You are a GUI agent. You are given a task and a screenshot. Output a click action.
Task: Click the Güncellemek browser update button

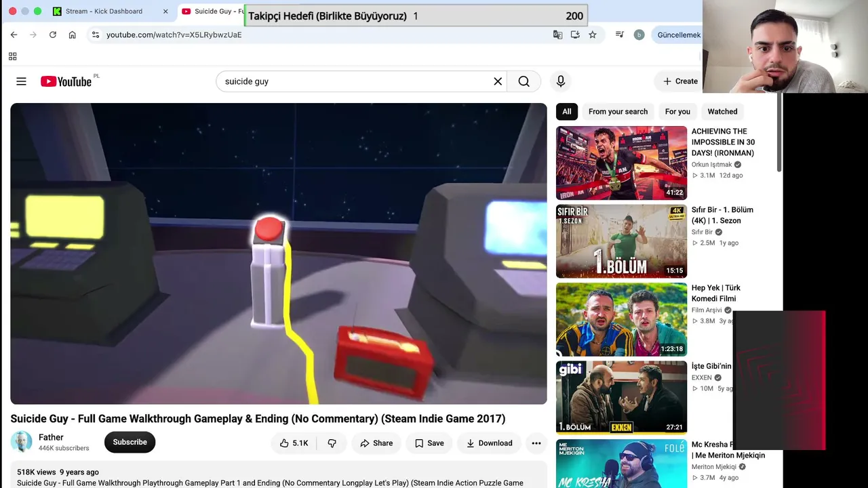pos(679,35)
